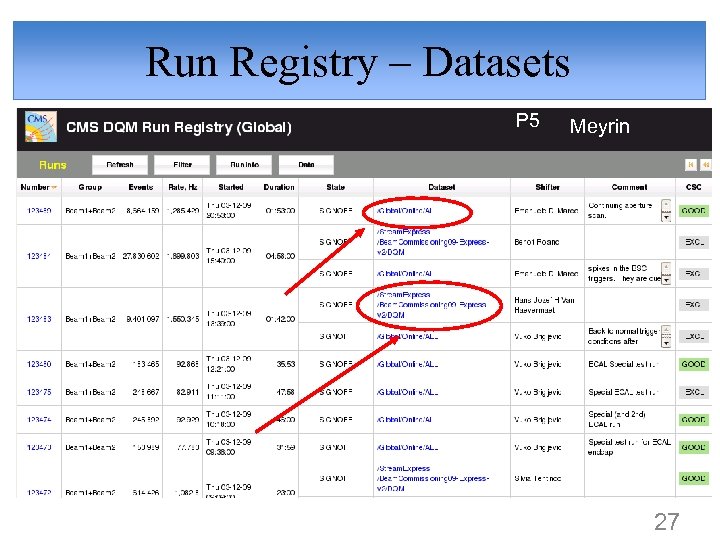Viewport: 720px width, 540px height.
Task: Click the 'Meyrin' location label in header
Action: [600, 126]
